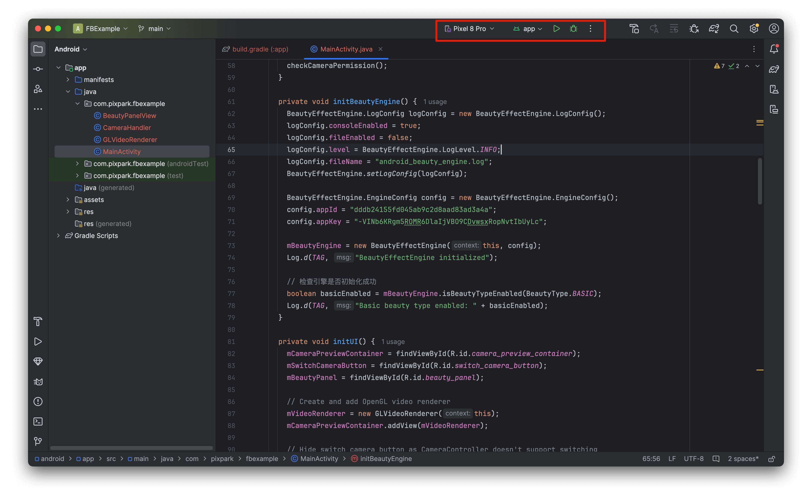Open the Pixel 8 Pro device selector
The height and width of the screenshot is (504, 812).
click(469, 29)
